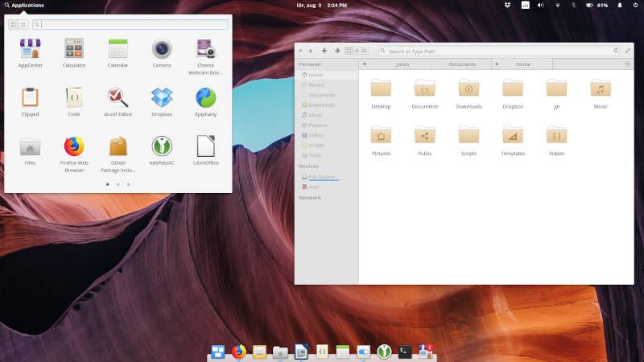Viewport: 644px width, 362px height.
Task: Open the Code editor from the launcher grid
Action: 74,102
